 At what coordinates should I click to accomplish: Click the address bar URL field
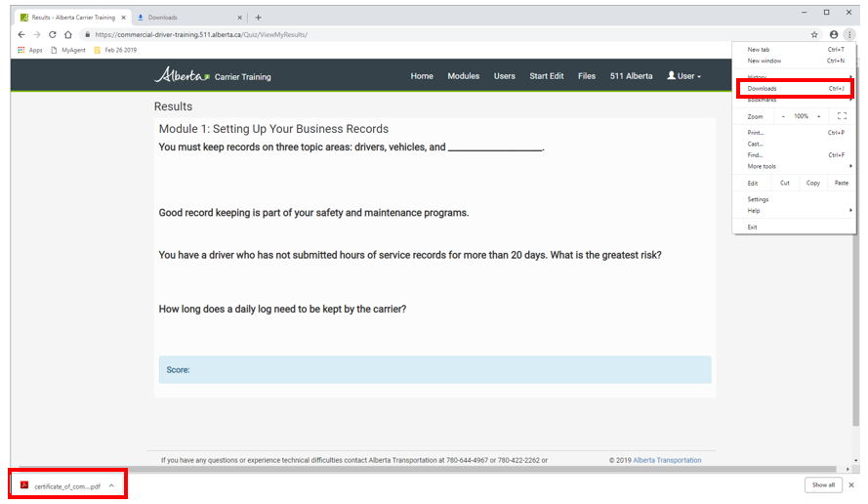(x=443, y=34)
